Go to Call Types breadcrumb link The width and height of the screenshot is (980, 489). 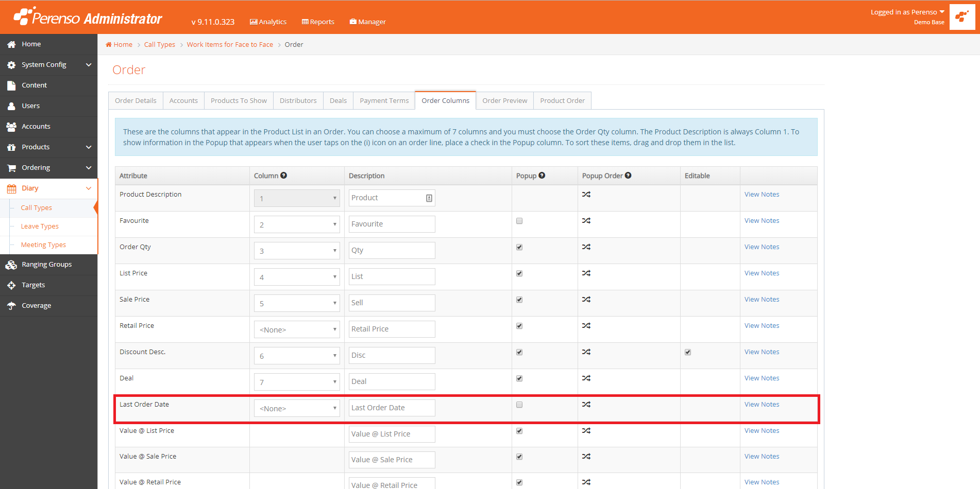[x=160, y=45]
